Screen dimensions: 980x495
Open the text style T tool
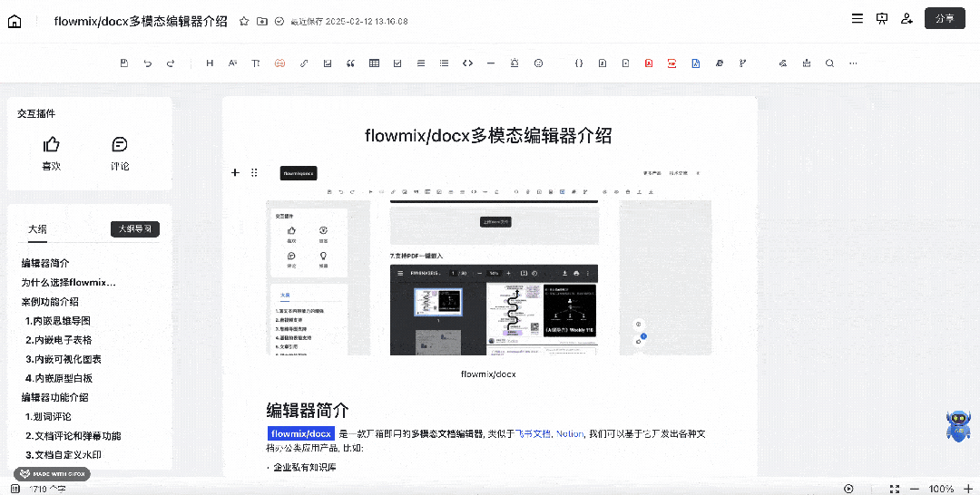[256, 63]
